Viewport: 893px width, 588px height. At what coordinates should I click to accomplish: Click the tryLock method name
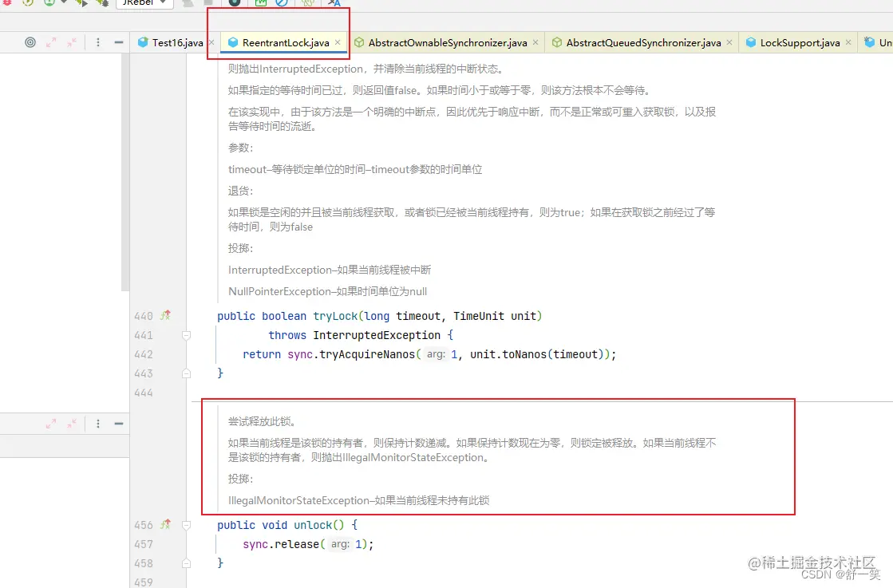coord(335,316)
